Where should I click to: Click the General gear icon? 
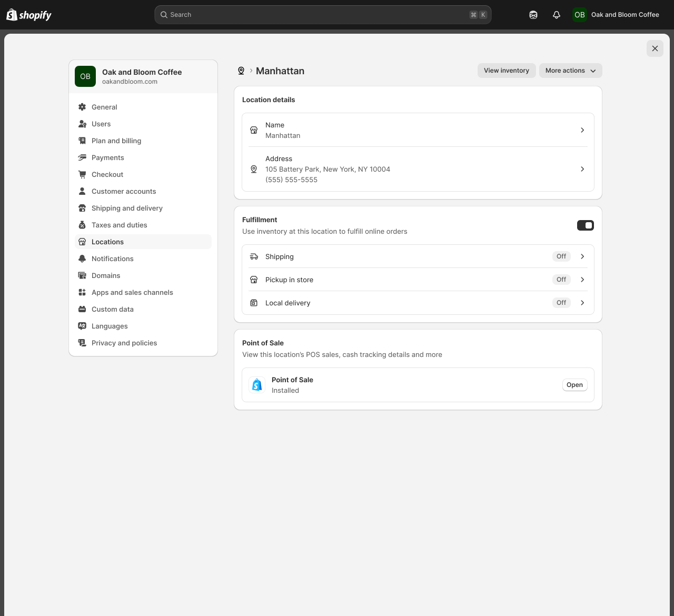coord(82,107)
